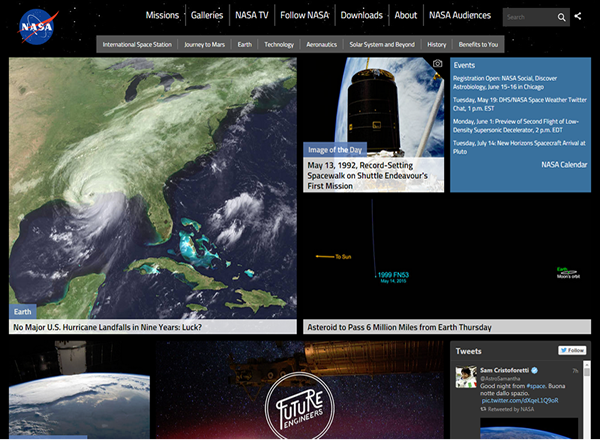The height and width of the screenshot is (440, 600).
Task: Click the Twitter Follow button
Action: click(x=572, y=350)
